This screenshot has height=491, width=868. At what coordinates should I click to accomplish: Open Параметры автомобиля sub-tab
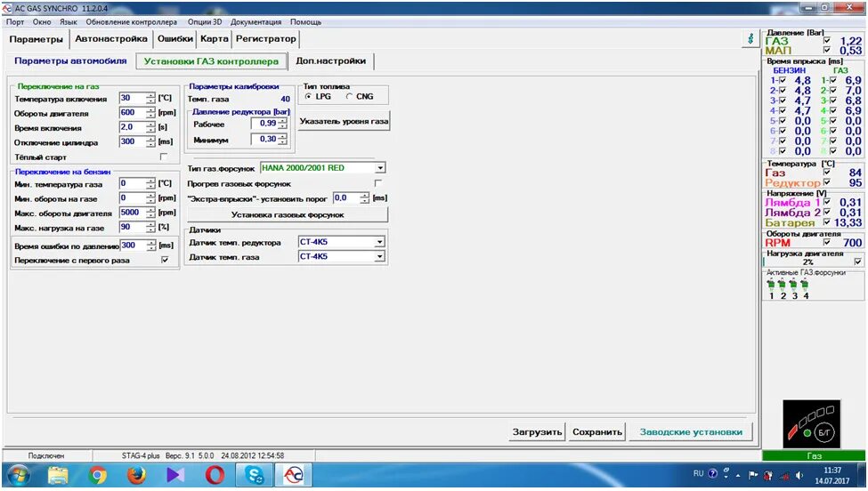[70, 60]
